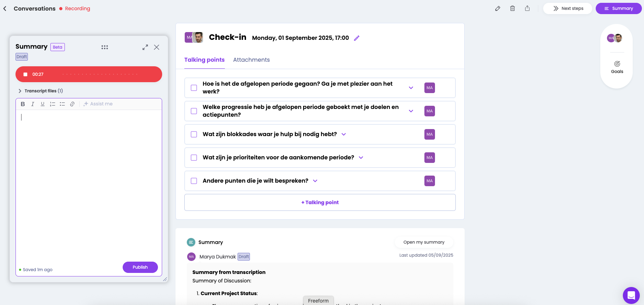Switch to the Attachments tab

tap(251, 60)
